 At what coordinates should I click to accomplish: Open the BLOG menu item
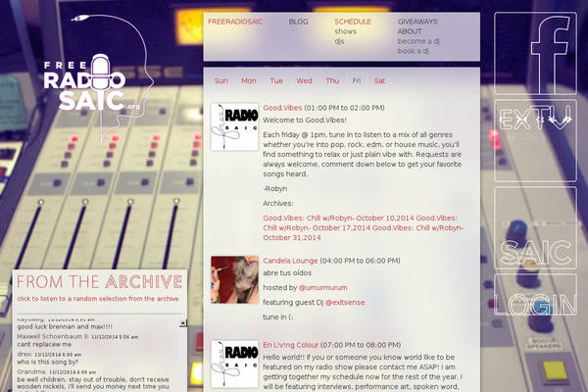pyautogui.click(x=299, y=22)
